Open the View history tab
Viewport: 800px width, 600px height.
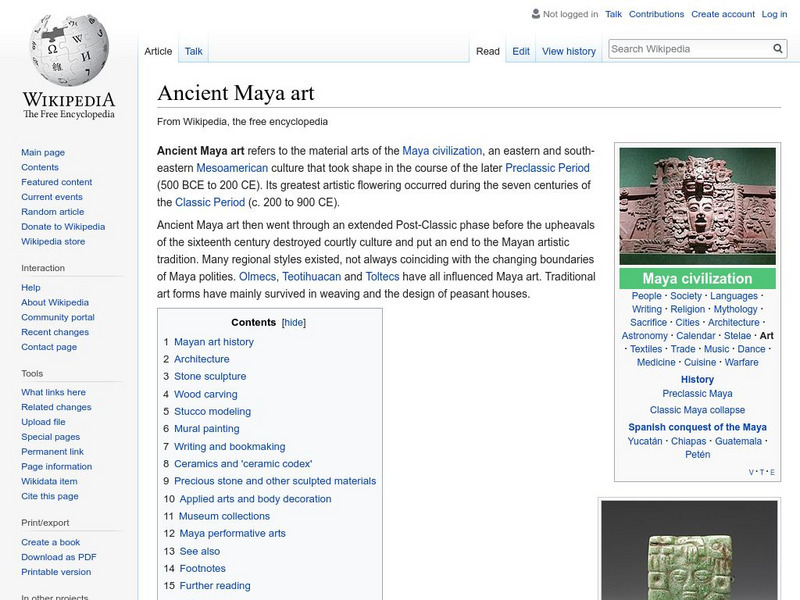(569, 51)
